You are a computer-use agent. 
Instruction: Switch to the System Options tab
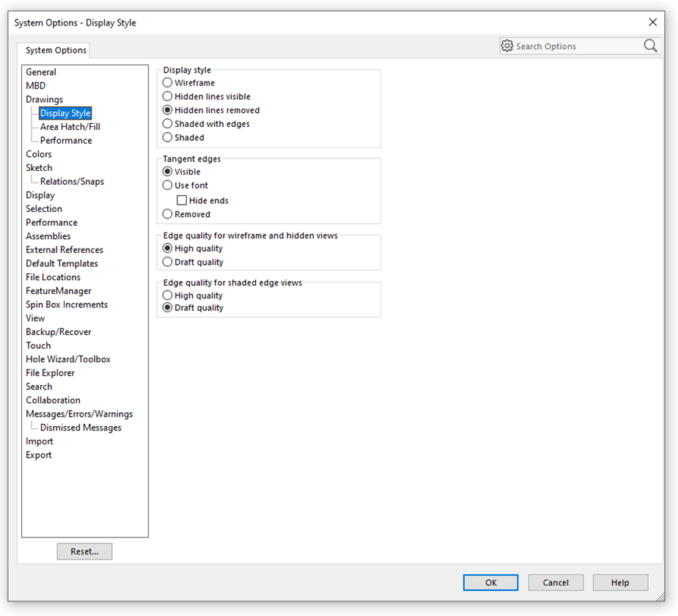pyautogui.click(x=54, y=50)
